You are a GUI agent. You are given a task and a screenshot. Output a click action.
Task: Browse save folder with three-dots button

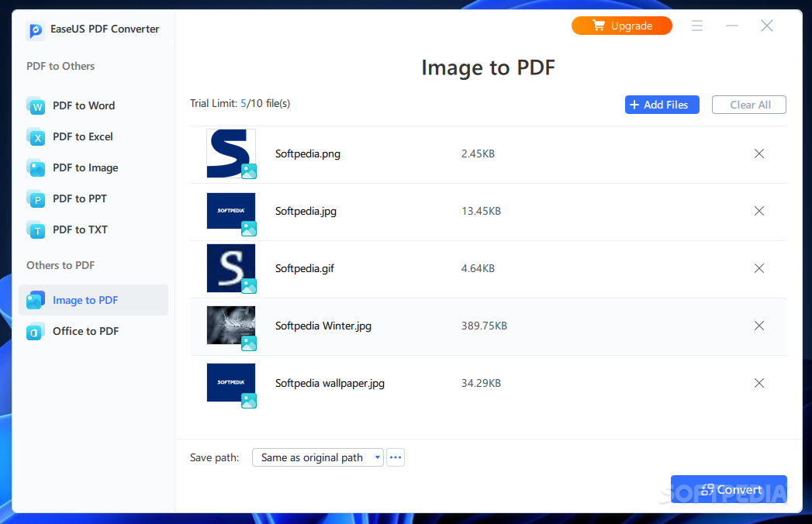[x=396, y=457]
